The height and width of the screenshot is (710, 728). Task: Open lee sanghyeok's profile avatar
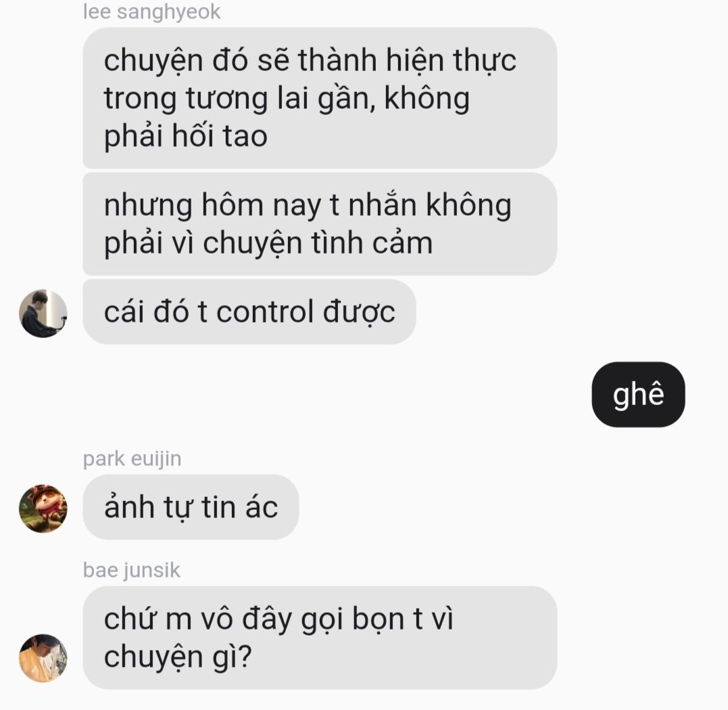click(43, 313)
